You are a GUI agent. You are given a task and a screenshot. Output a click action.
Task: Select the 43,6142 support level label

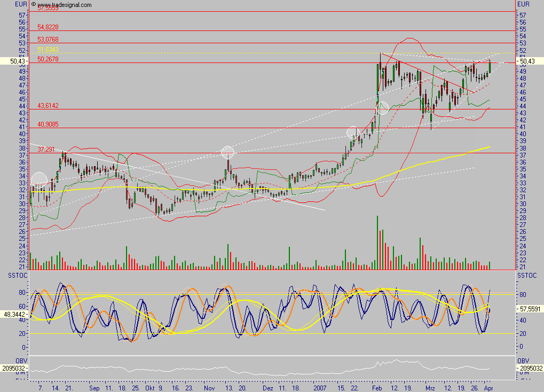(48, 106)
